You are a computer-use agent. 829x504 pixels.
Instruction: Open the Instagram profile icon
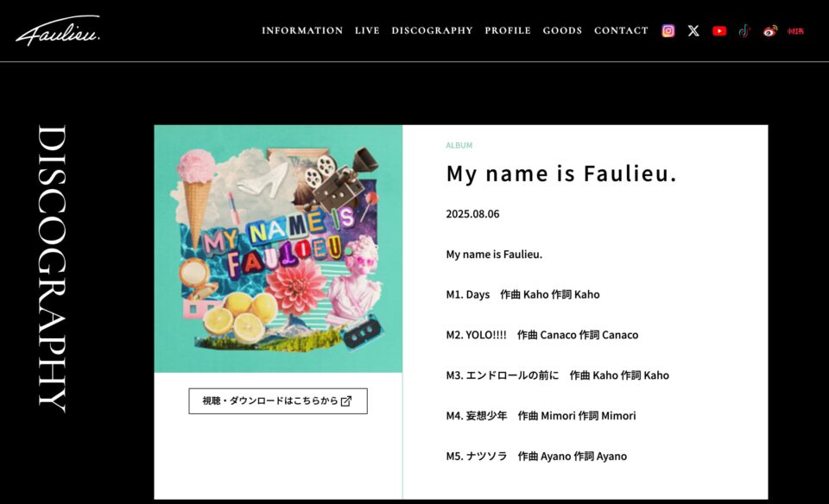tap(668, 30)
